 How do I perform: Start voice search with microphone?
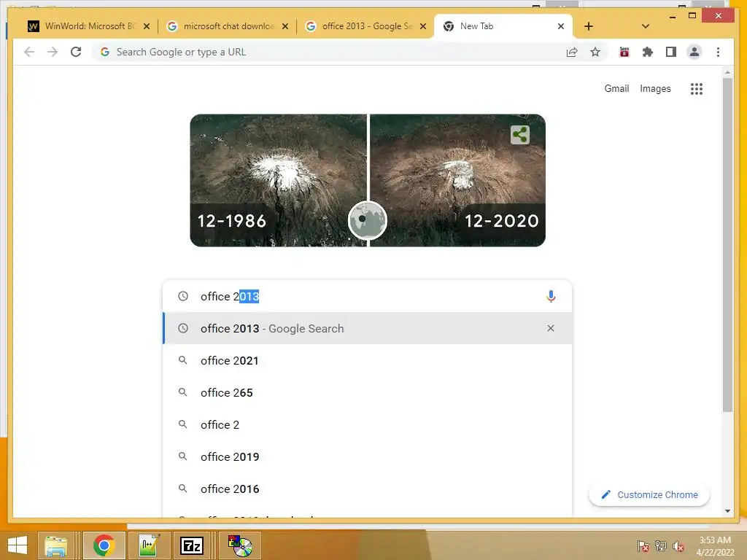(x=551, y=296)
